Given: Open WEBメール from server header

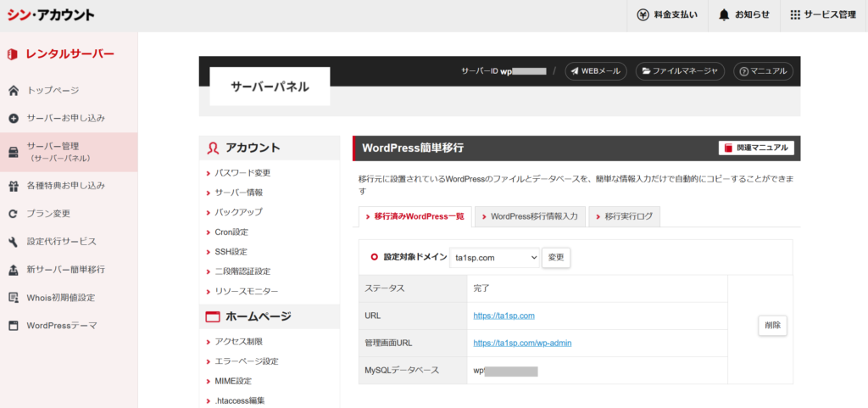Looking at the screenshot, I should (596, 71).
